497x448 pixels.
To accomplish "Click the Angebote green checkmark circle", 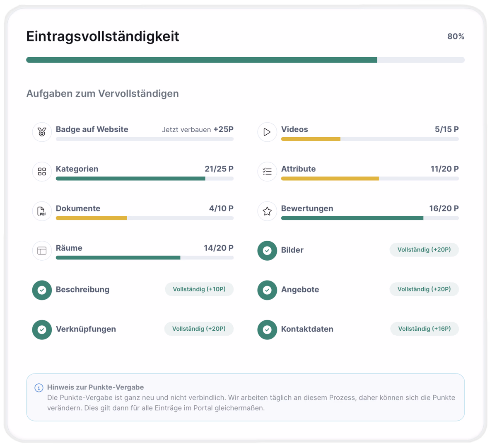I will pyautogui.click(x=267, y=290).
